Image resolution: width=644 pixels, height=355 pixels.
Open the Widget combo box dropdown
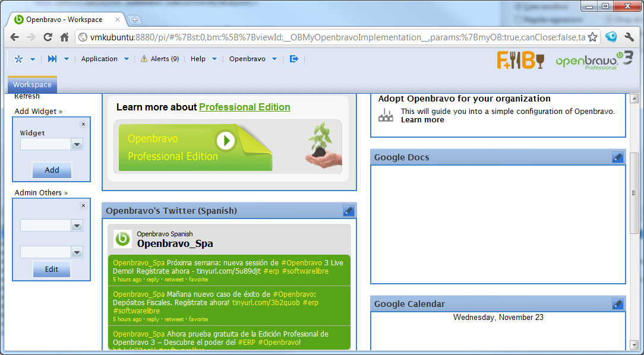pos(77,144)
